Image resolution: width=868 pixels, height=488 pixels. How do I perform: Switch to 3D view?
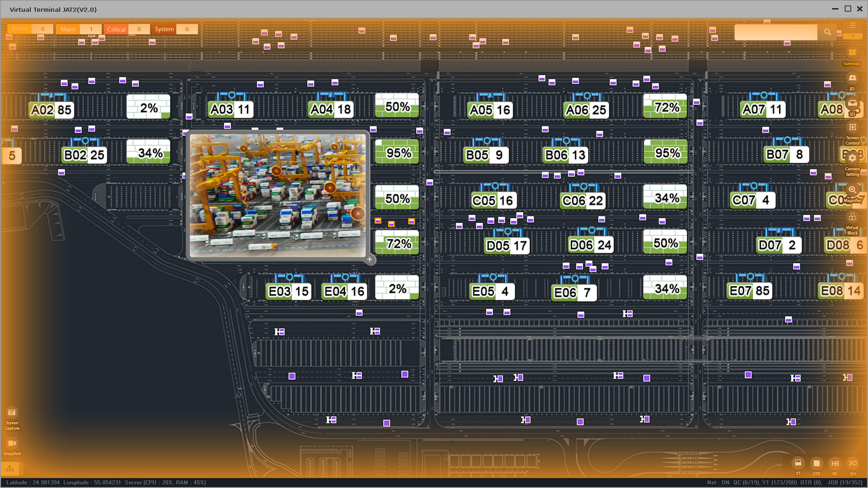(x=852, y=103)
